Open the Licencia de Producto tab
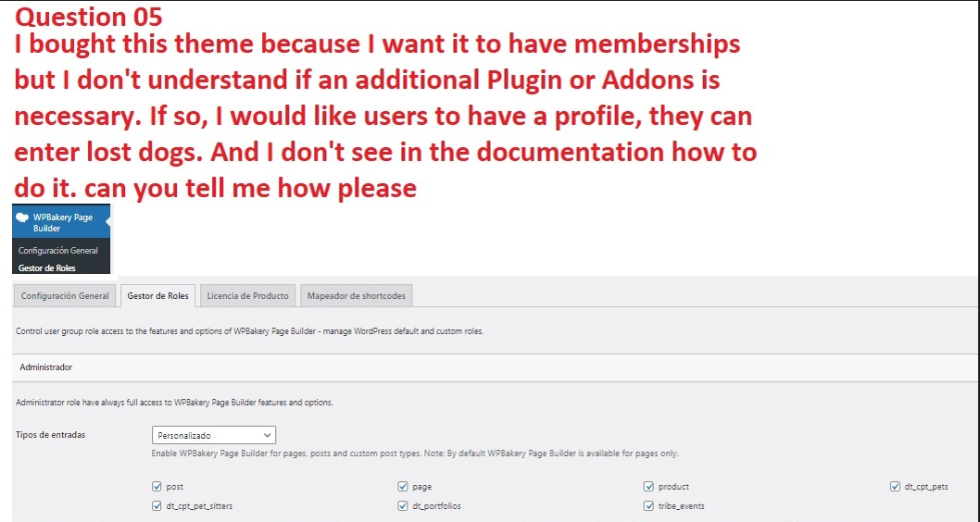 click(248, 296)
